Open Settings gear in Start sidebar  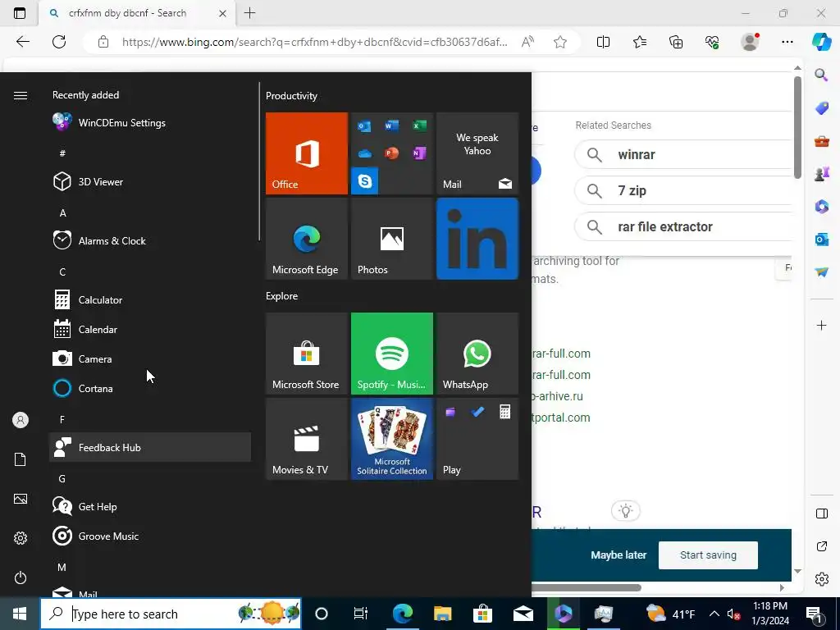[21, 538]
